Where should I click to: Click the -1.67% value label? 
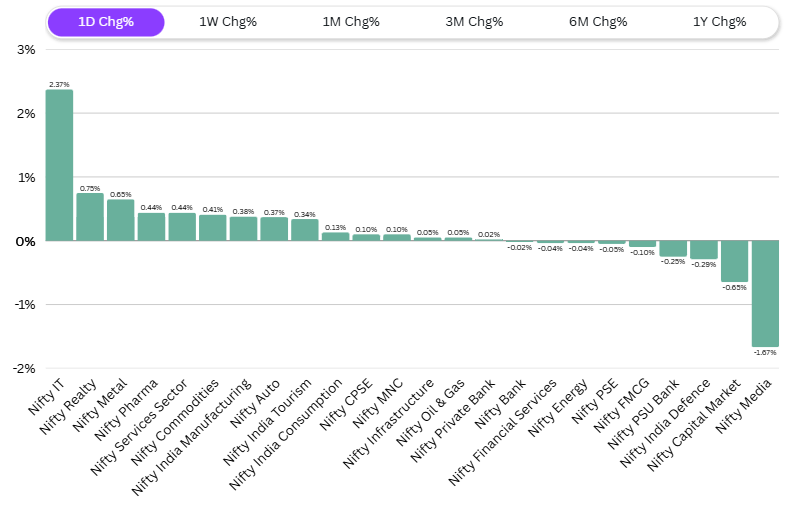(765, 353)
